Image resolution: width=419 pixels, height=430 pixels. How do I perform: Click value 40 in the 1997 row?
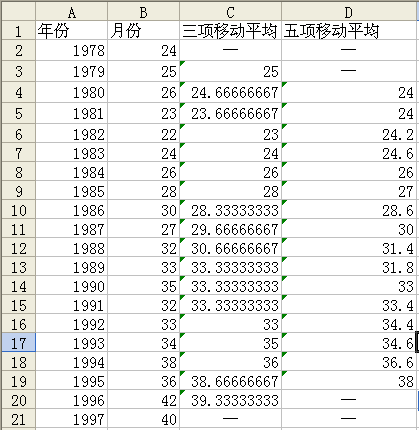pyautogui.click(x=144, y=419)
